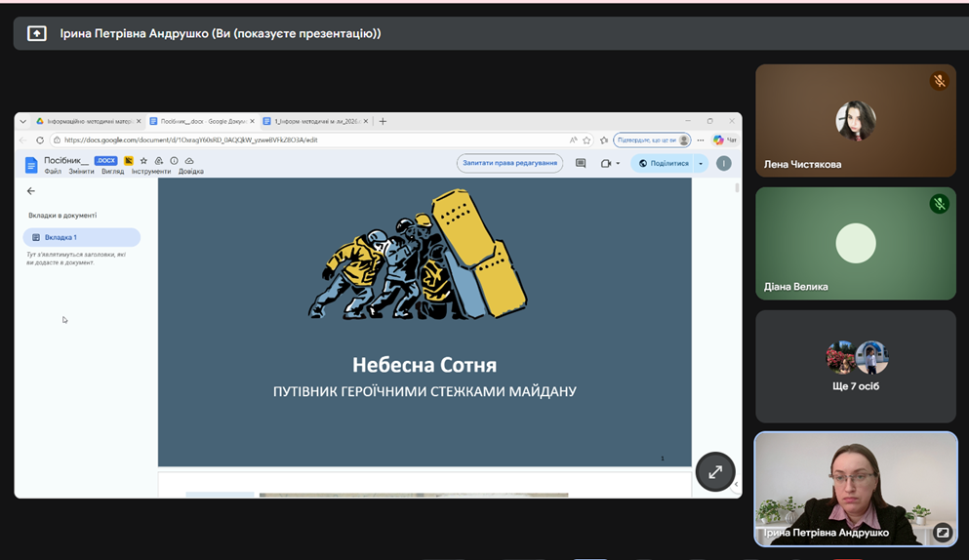Open the browser tab list chevron
Image resolution: width=969 pixels, height=560 pixels.
coord(23,122)
